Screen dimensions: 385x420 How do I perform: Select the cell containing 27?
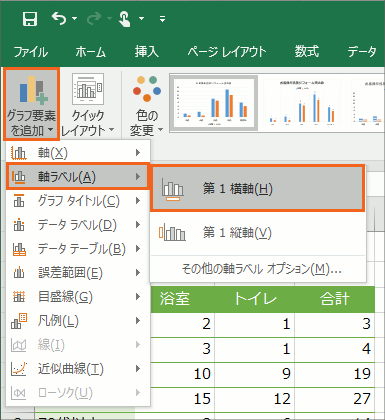coord(335,399)
